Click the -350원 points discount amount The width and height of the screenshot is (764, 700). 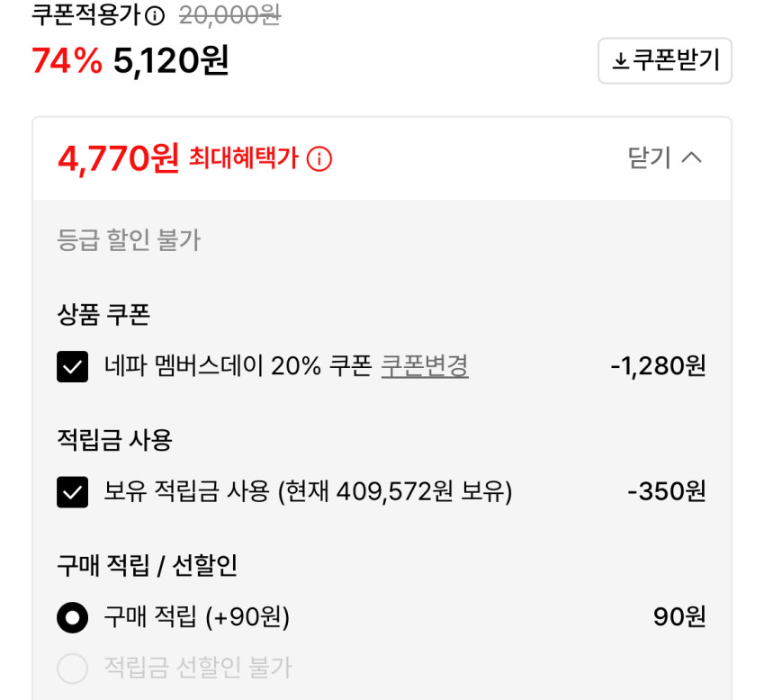pos(666,492)
